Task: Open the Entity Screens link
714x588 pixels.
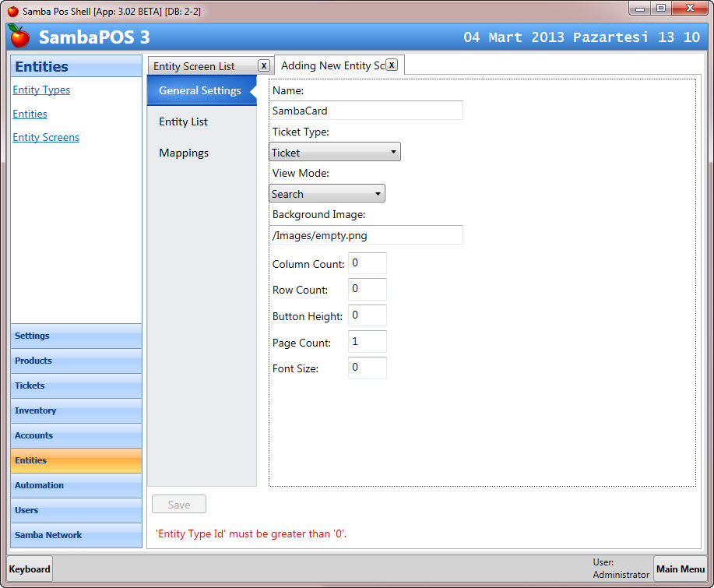Action: coord(46,137)
